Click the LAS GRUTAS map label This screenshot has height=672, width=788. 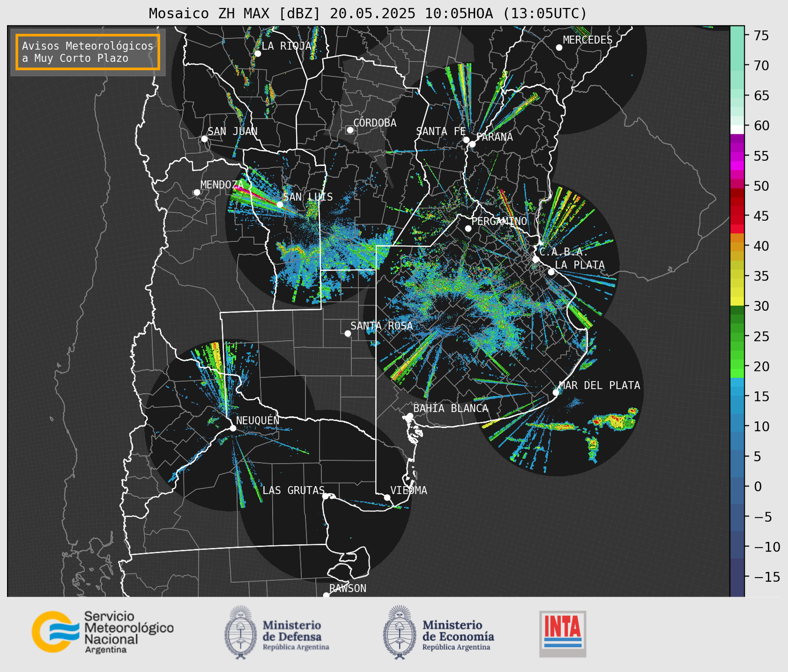point(293,490)
